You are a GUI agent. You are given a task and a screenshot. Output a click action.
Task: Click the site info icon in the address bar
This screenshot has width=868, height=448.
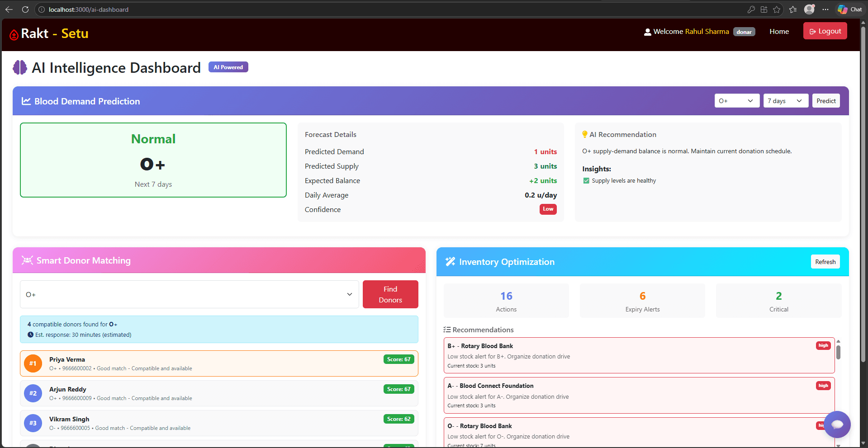point(42,9)
